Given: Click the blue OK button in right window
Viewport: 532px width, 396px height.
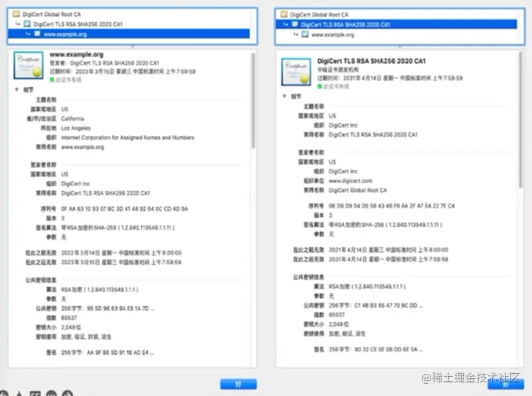Looking at the screenshot, I should 506,384.
